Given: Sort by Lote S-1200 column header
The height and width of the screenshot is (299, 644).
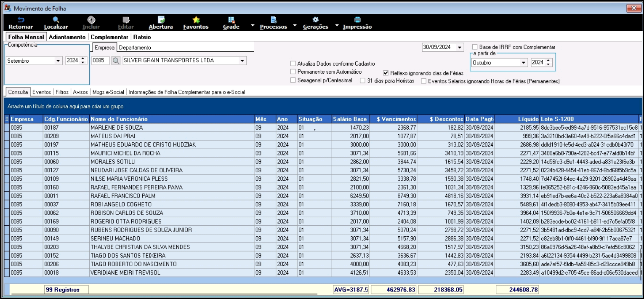Looking at the screenshot, I should click(589, 119).
